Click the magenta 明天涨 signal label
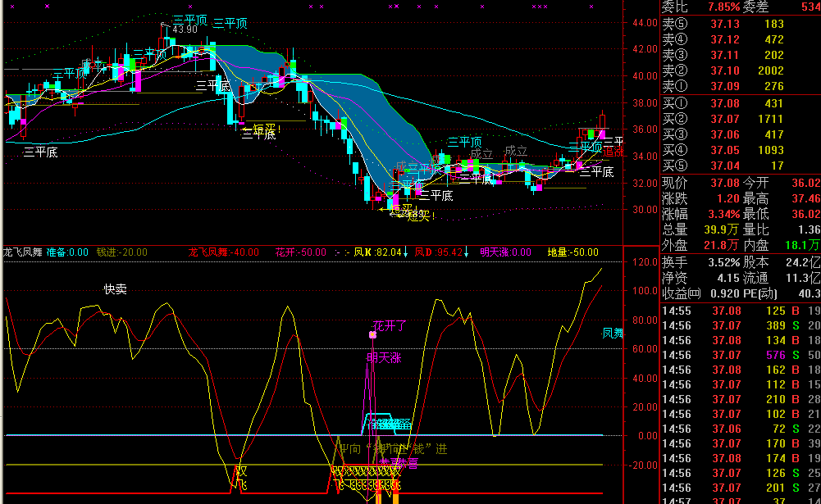821x504 pixels. [384, 358]
